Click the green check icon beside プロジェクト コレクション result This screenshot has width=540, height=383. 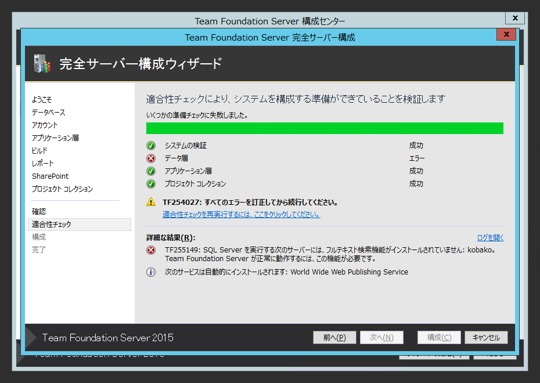(151, 184)
